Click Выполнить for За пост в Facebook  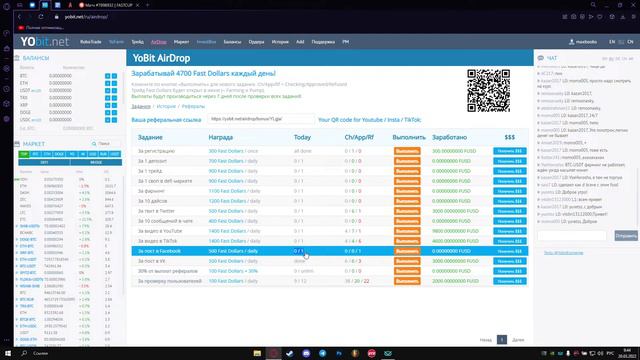(x=407, y=251)
